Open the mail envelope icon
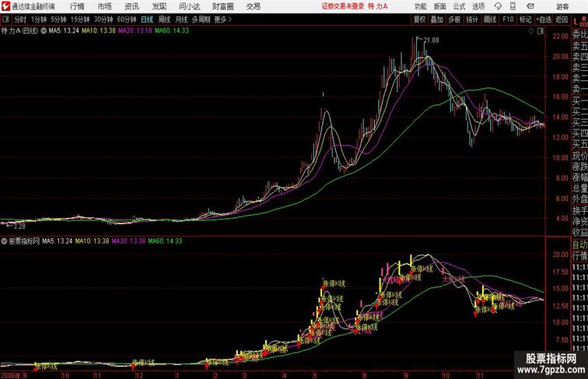Viewport: 588px width, 379px height. coord(530,6)
